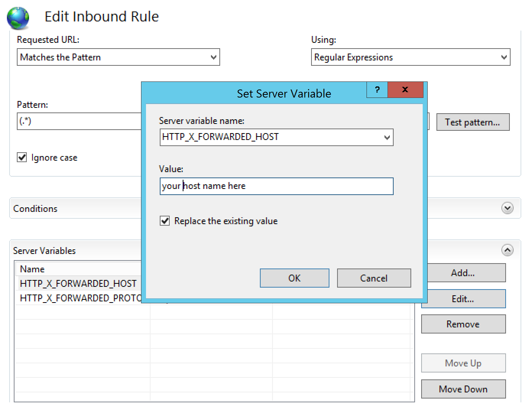This screenshot has height=410, width=532.
Task: Click OK in Set Server Variable dialog
Action: [294, 278]
